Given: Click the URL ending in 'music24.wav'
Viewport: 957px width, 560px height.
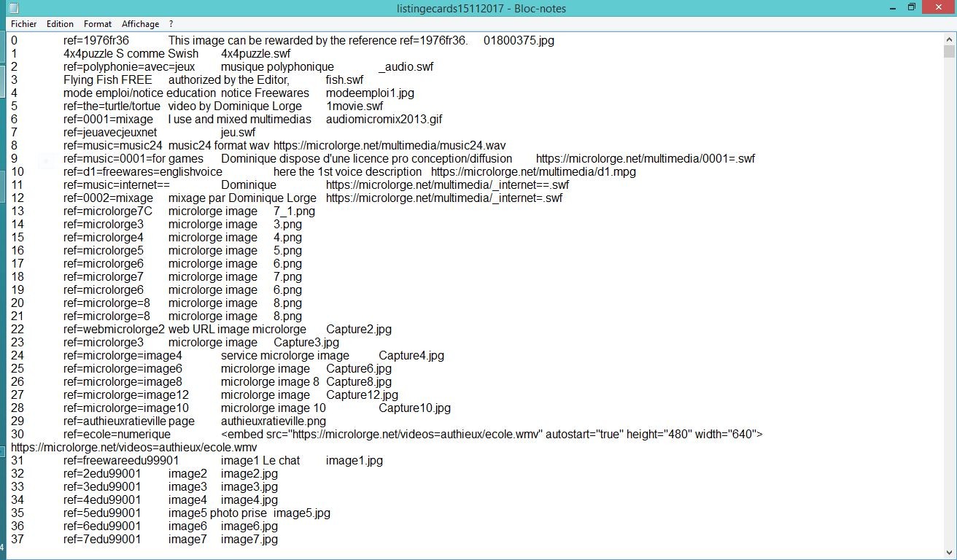Looking at the screenshot, I should click(390, 146).
